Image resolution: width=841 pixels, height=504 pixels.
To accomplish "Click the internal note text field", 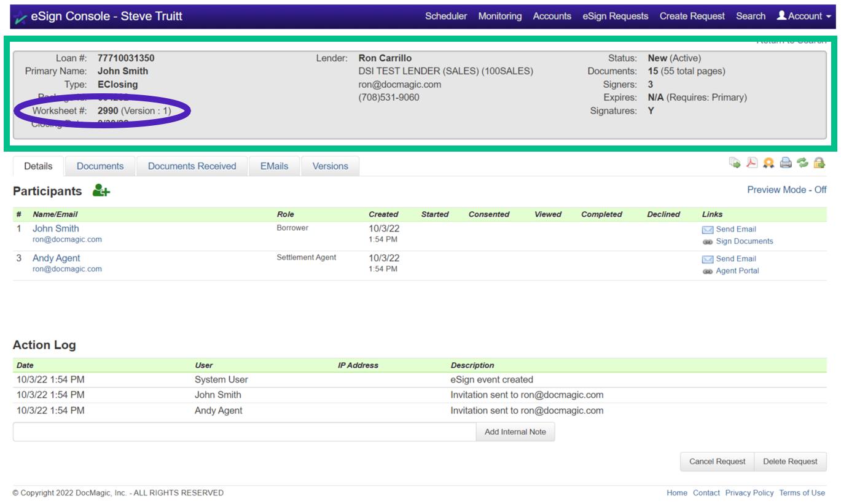I will pos(244,432).
